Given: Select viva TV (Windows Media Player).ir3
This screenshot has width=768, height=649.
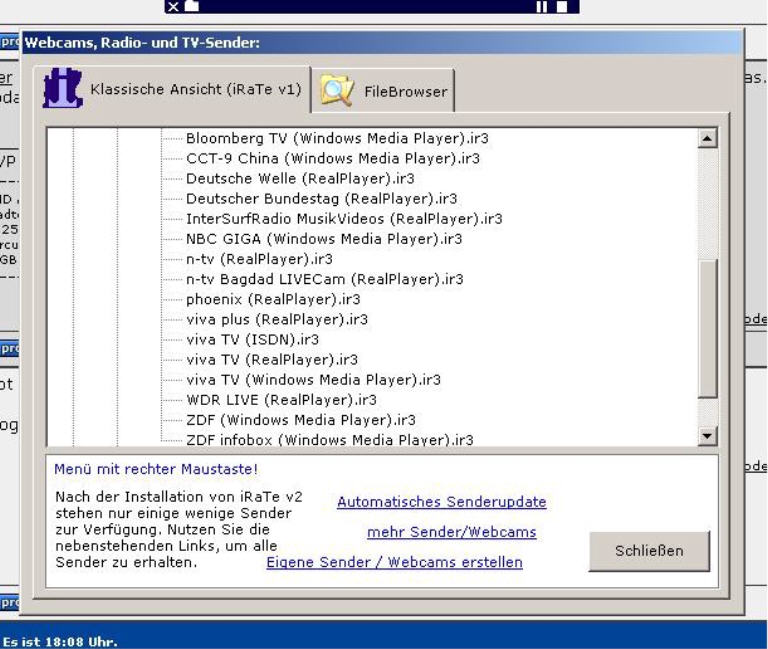Looking at the screenshot, I should [x=313, y=380].
